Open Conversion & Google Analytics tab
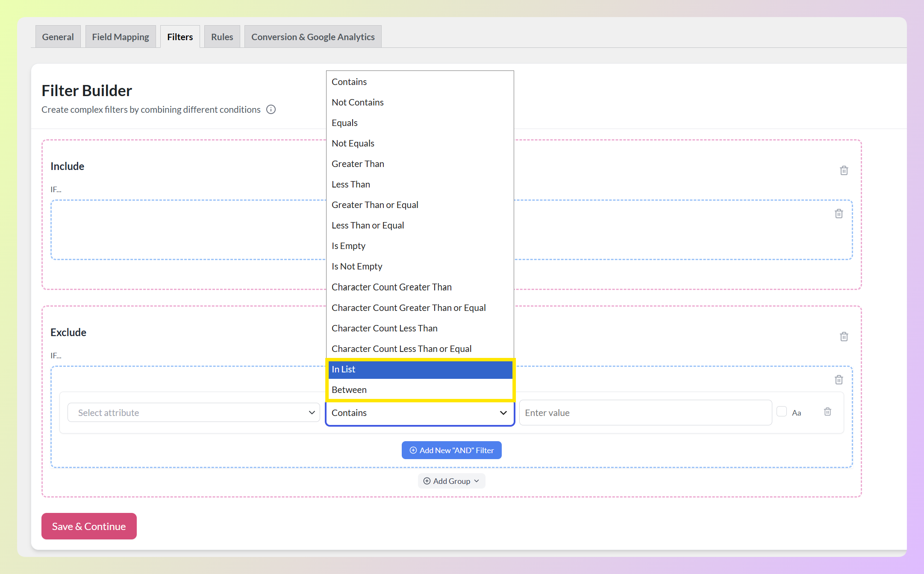This screenshot has height=574, width=924. point(313,37)
